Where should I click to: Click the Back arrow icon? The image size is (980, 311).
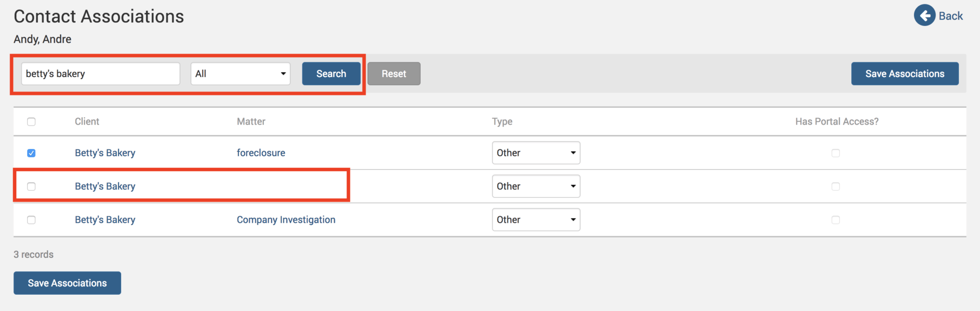[x=924, y=16]
